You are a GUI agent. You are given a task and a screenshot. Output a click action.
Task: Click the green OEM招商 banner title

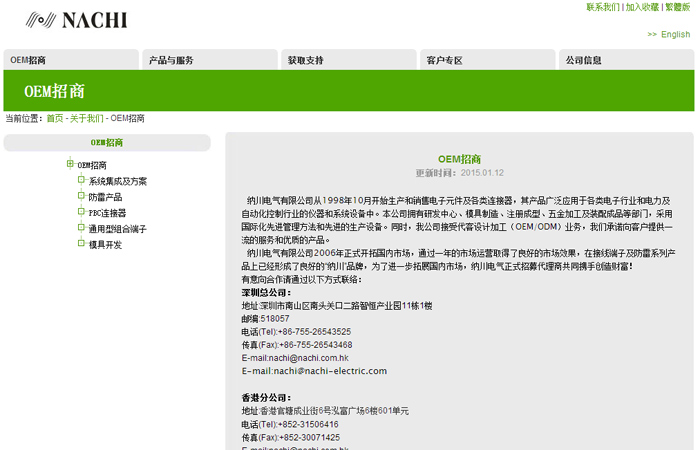[x=54, y=91]
